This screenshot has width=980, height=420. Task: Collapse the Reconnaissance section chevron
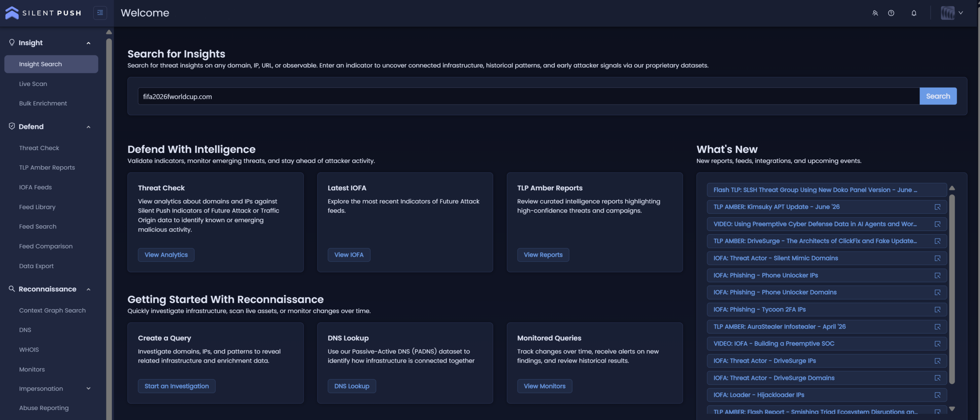(88, 289)
